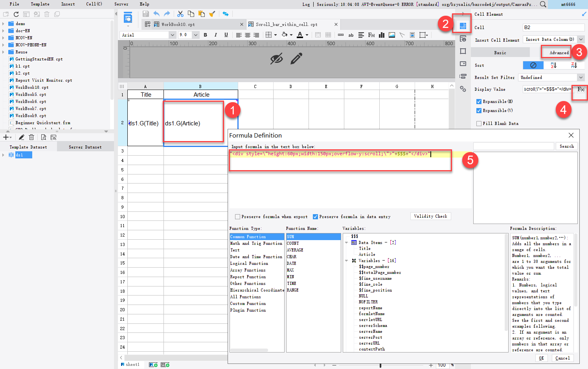Select the Server Dataset tab
The image size is (588, 369).
(x=85, y=147)
